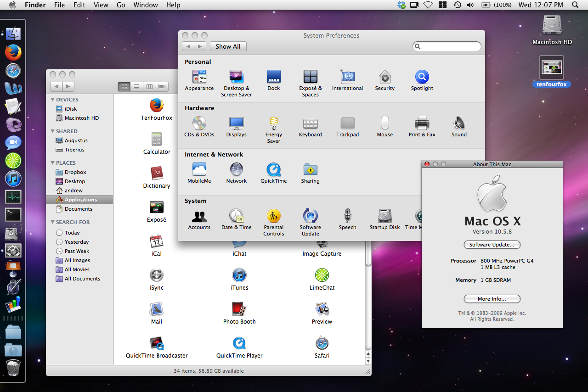Open the Window menu

(x=145, y=5)
